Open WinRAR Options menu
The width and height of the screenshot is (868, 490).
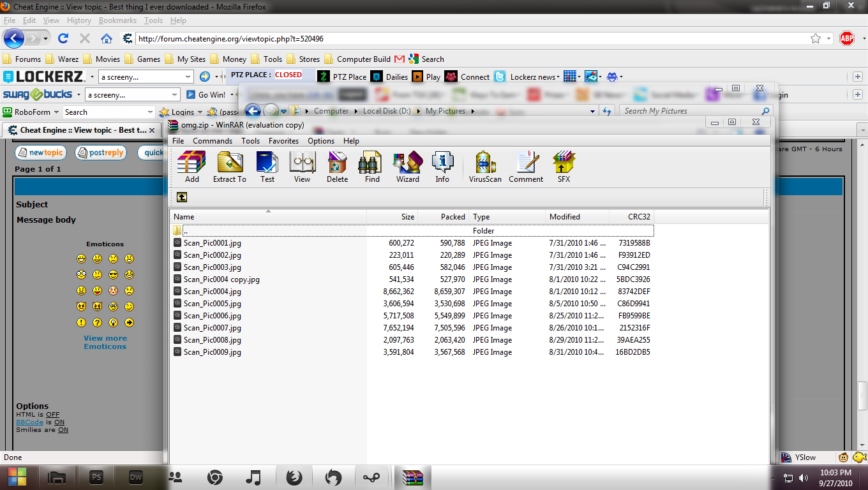(x=321, y=141)
